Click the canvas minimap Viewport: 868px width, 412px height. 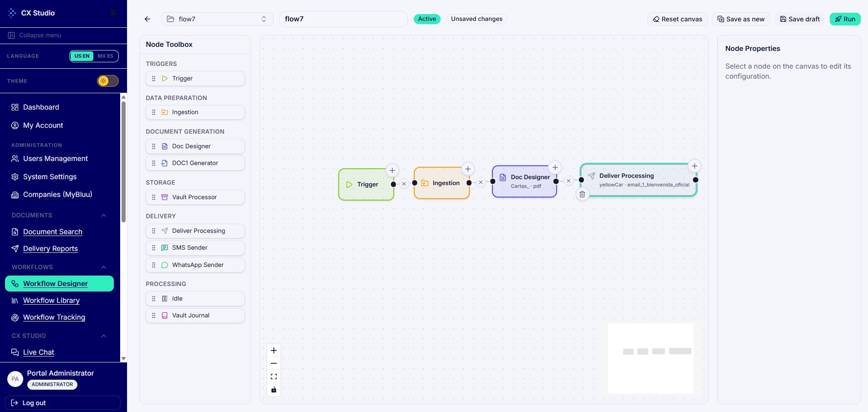[x=651, y=358]
